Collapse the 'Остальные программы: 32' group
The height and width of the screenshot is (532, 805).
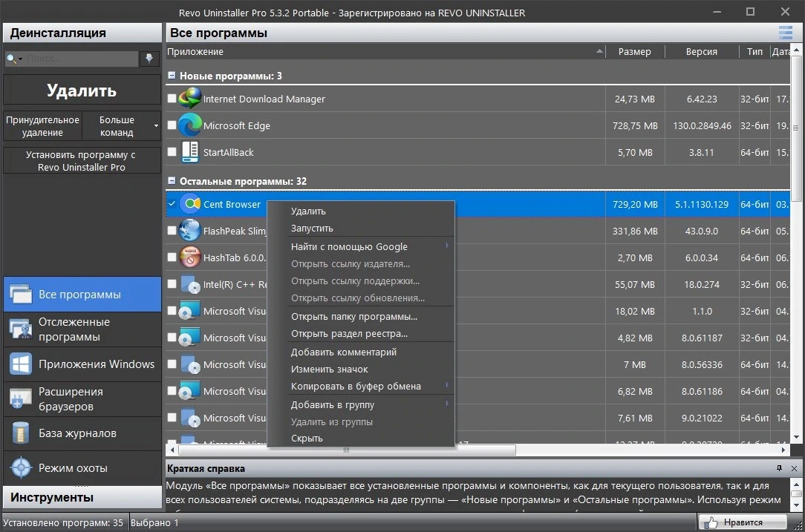tap(172, 180)
